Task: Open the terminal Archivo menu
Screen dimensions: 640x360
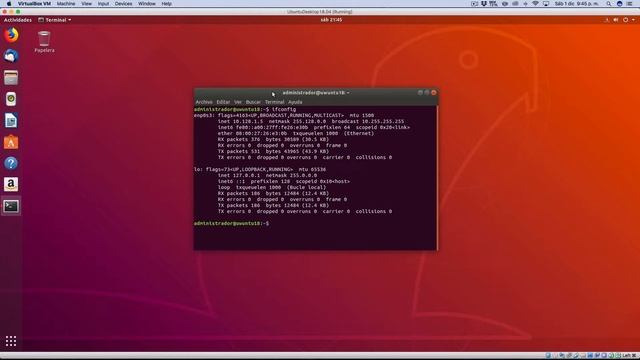Action: (204, 102)
